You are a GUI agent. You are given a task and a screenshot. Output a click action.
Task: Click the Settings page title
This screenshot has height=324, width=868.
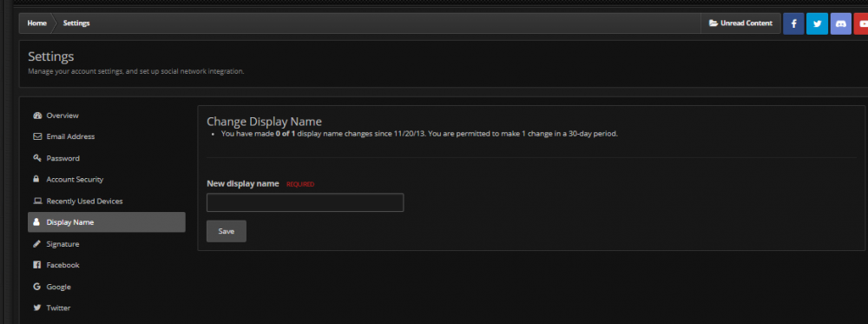pyautogui.click(x=51, y=56)
